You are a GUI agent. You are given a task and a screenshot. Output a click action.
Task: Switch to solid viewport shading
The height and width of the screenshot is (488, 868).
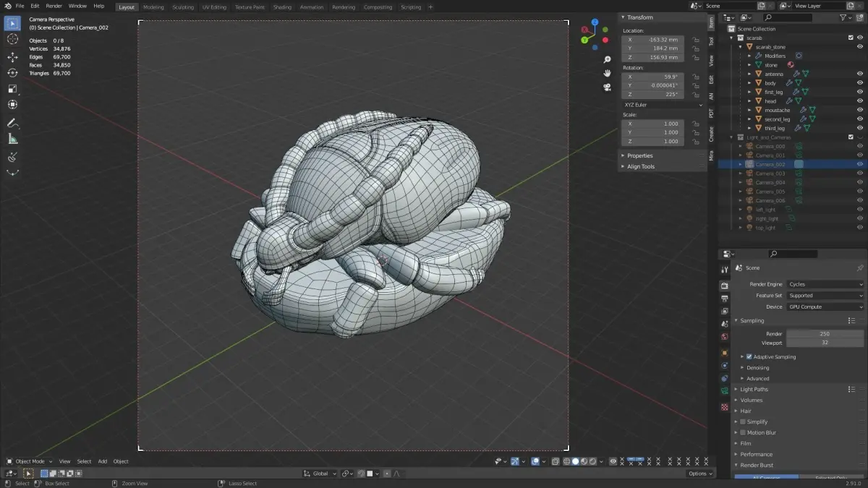576,461
